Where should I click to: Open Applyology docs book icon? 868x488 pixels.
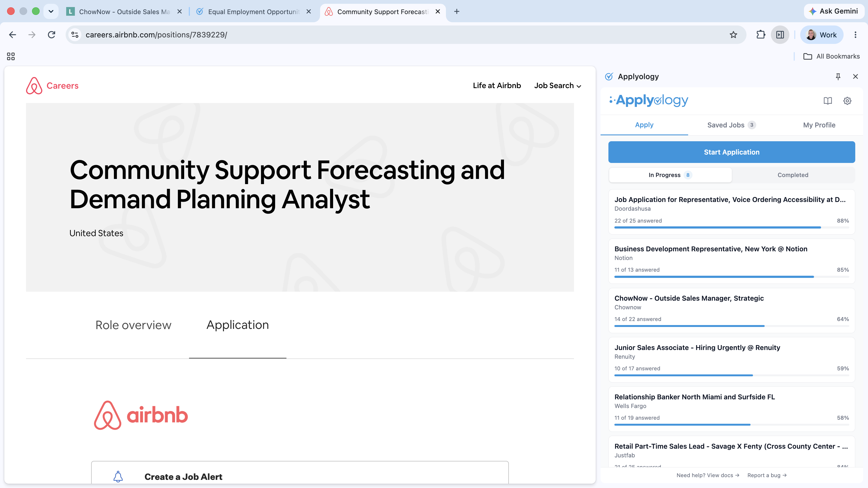coord(828,101)
